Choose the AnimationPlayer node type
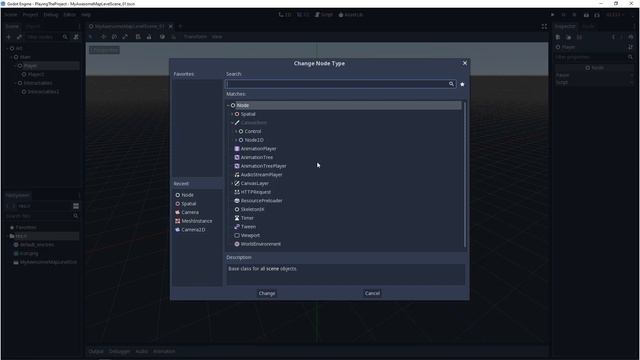Viewport: 640px width, 360px height. (258, 149)
